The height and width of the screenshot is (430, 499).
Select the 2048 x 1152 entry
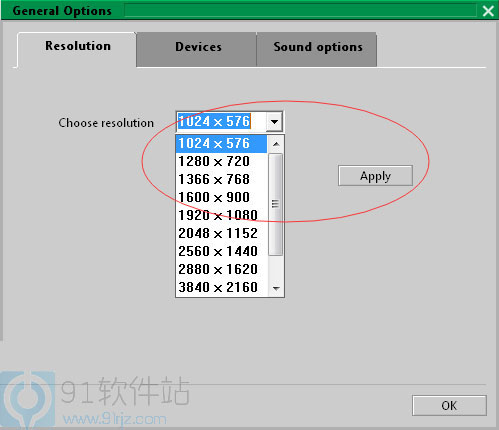(221, 234)
